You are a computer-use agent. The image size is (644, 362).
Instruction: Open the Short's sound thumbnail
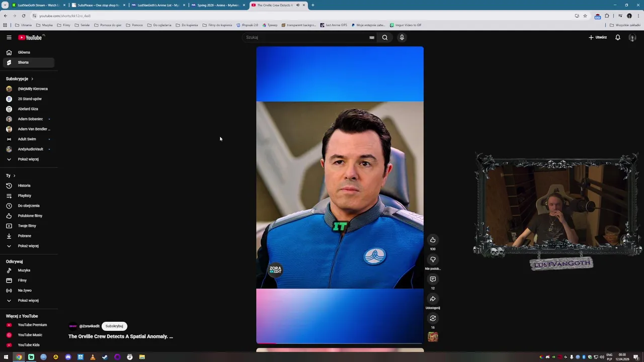coord(433,337)
